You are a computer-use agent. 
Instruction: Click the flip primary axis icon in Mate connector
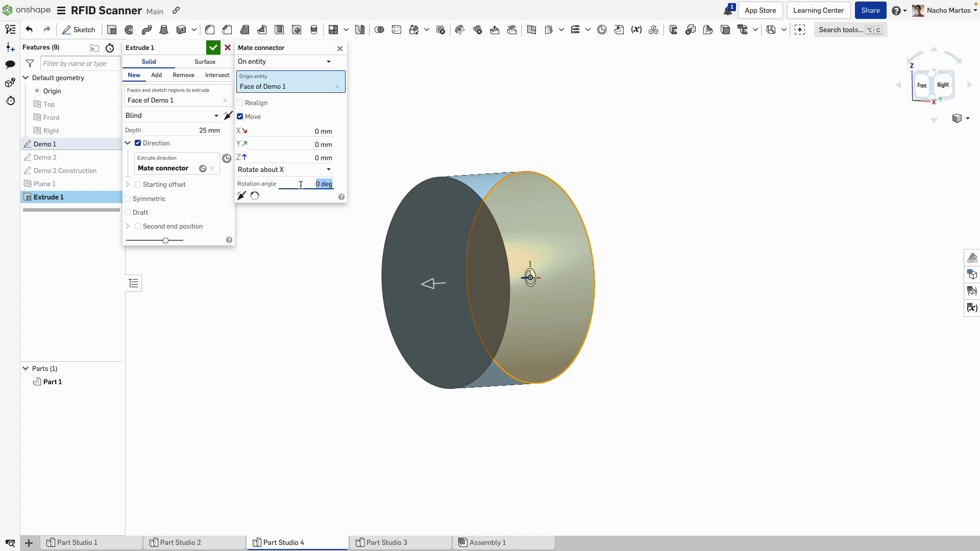[x=241, y=196]
